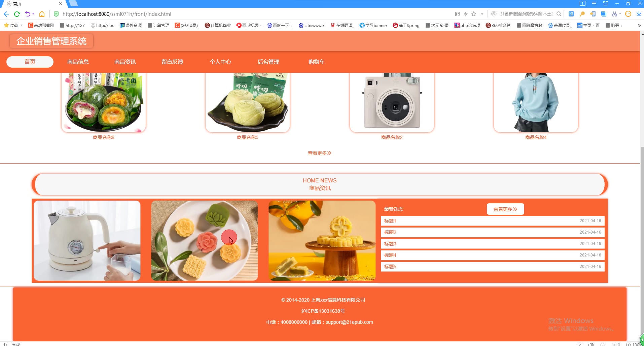Screen dimensions: 644x346
Task: Open dropdown arrow beside the star icon
Action: [x=482, y=14]
